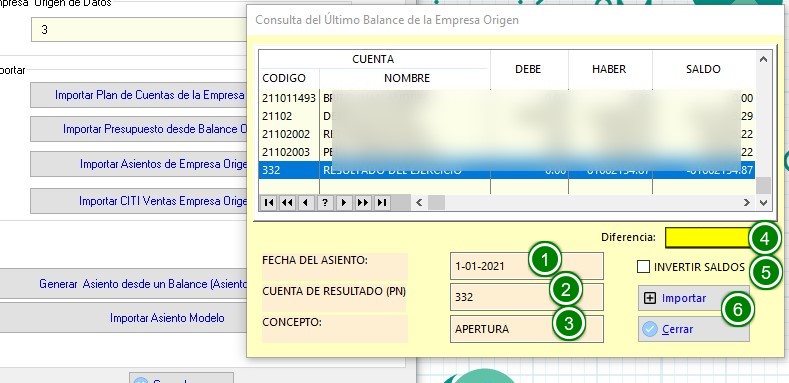Click the plus icon on Importar button

tap(650, 298)
